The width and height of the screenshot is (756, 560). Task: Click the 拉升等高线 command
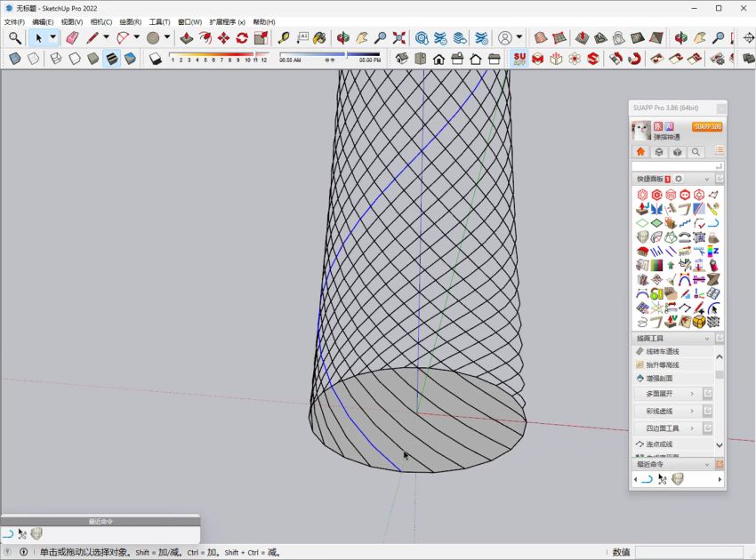pyautogui.click(x=662, y=364)
